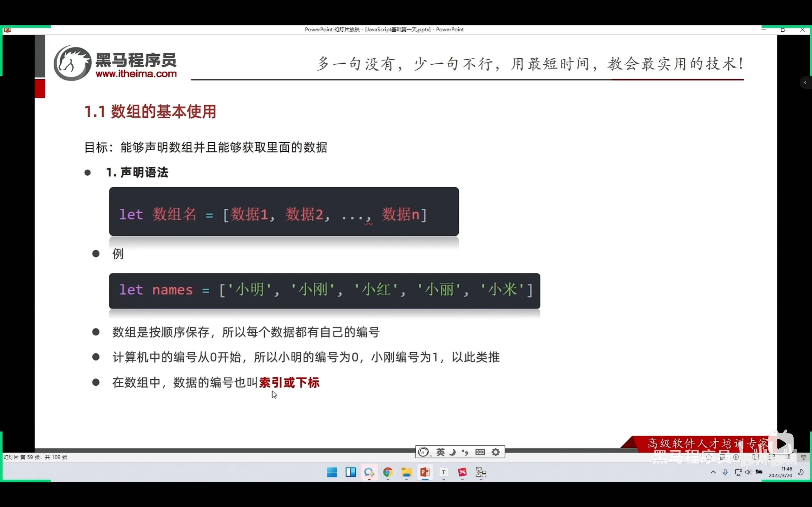Open the volume speaker tray icon

[x=748, y=472]
